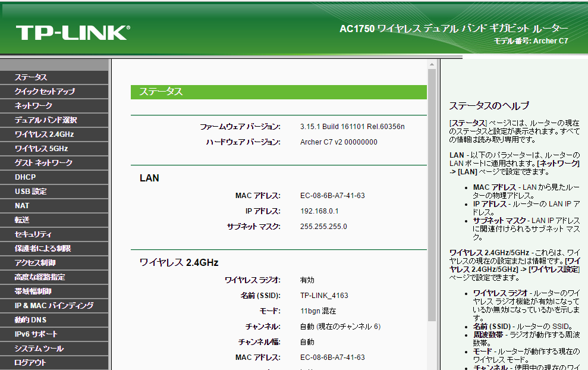Screen dimensions: 588x370
Task: Open セキュリティ menu item
Action: 54,234
